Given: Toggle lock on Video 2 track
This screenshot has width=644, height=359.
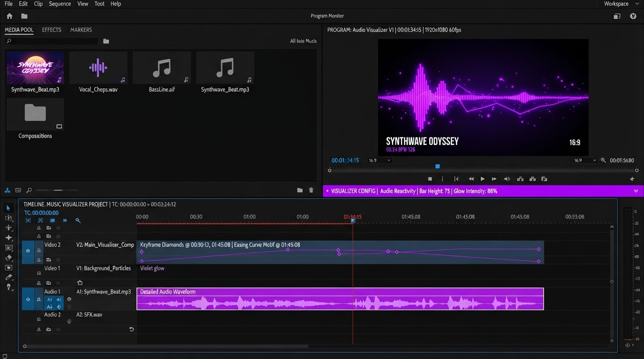Looking at the screenshot, I should pos(39,251).
